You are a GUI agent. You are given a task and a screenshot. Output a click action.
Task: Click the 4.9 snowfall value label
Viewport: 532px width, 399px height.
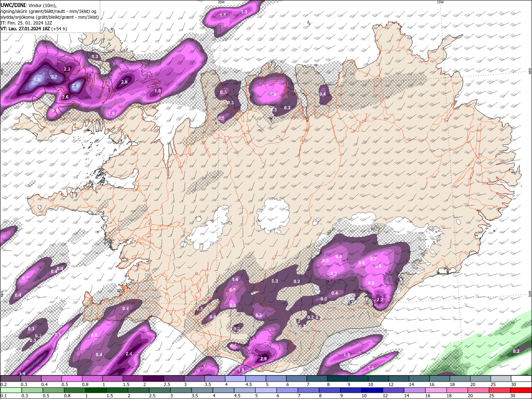37,79
